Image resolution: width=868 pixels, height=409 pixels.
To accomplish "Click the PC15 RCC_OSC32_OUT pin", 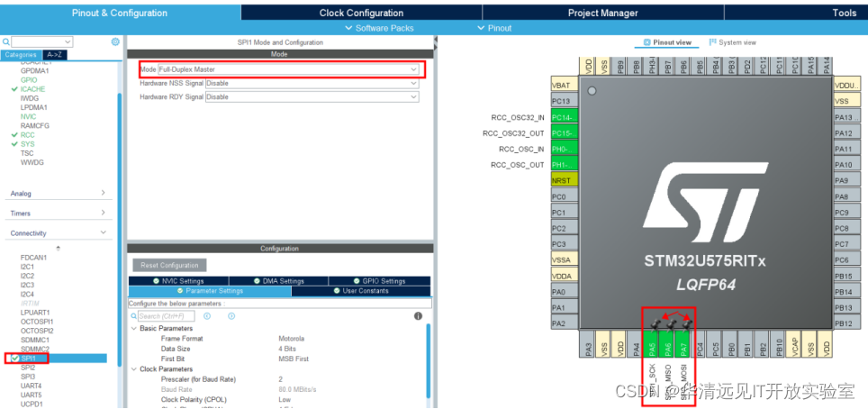I will tap(565, 133).
